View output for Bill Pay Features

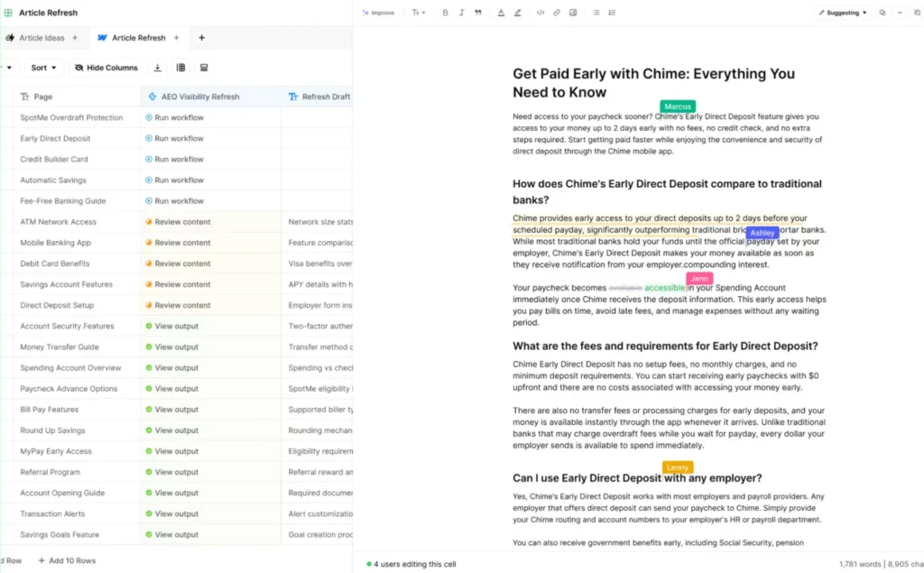point(172,410)
